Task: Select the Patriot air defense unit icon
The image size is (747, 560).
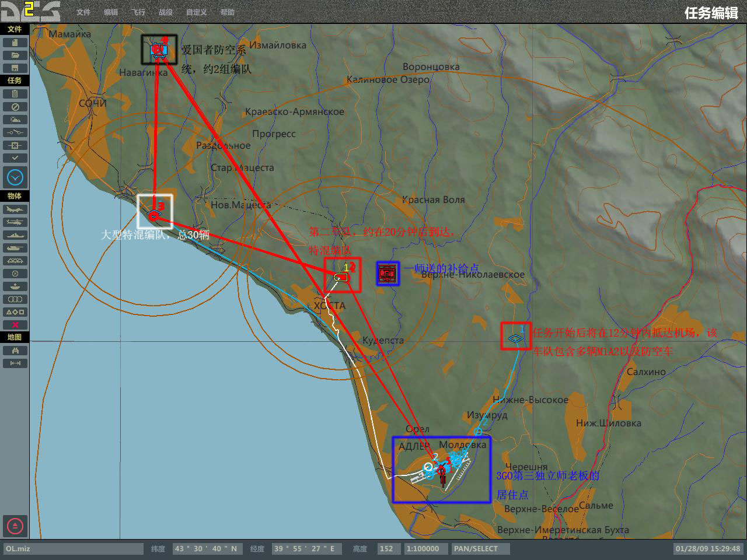Action: tap(159, 50)
